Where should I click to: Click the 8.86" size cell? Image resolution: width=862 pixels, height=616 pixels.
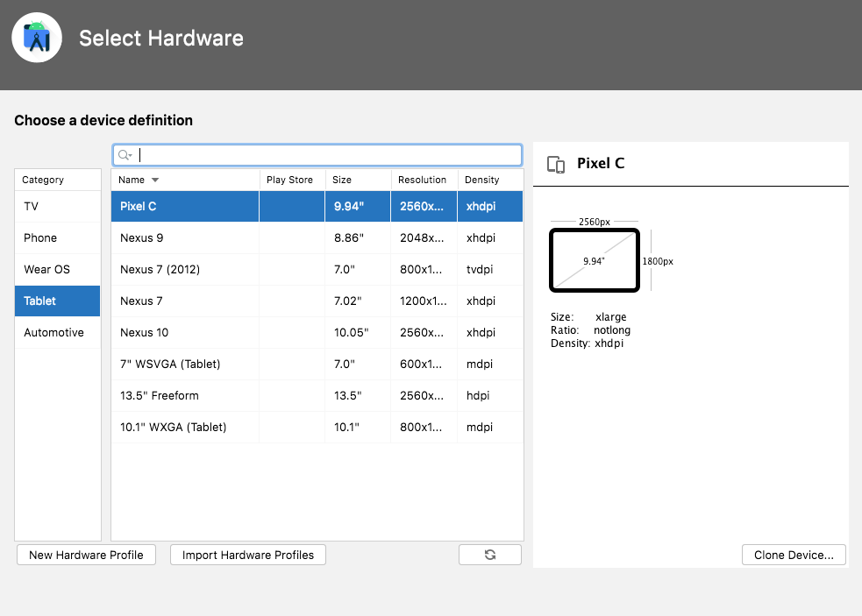point(358,238)
